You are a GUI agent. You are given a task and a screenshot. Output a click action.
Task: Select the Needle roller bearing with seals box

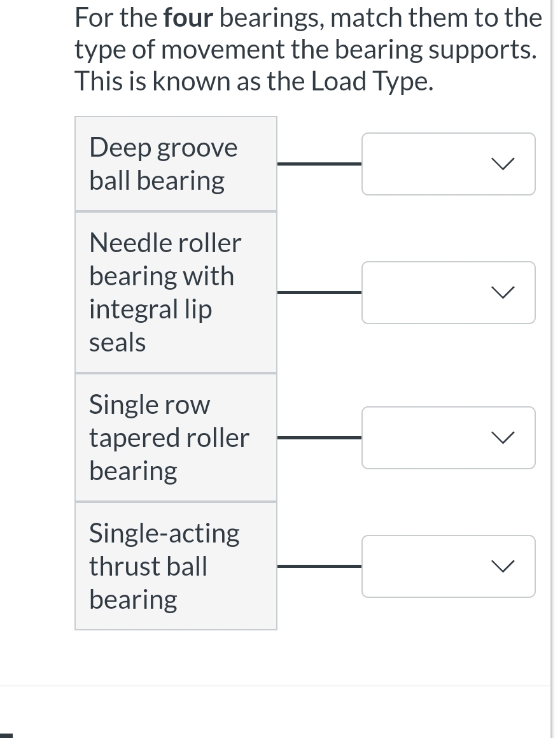176,292
